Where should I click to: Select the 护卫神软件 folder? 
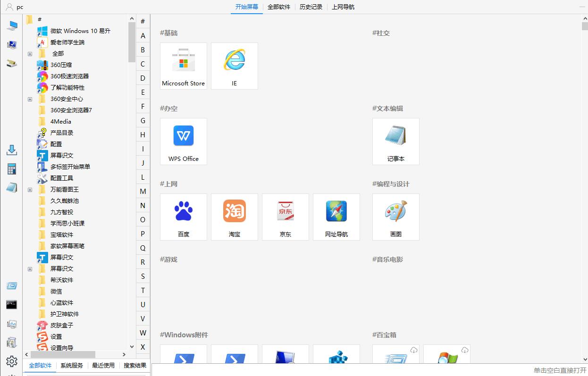tap(65, 314)
